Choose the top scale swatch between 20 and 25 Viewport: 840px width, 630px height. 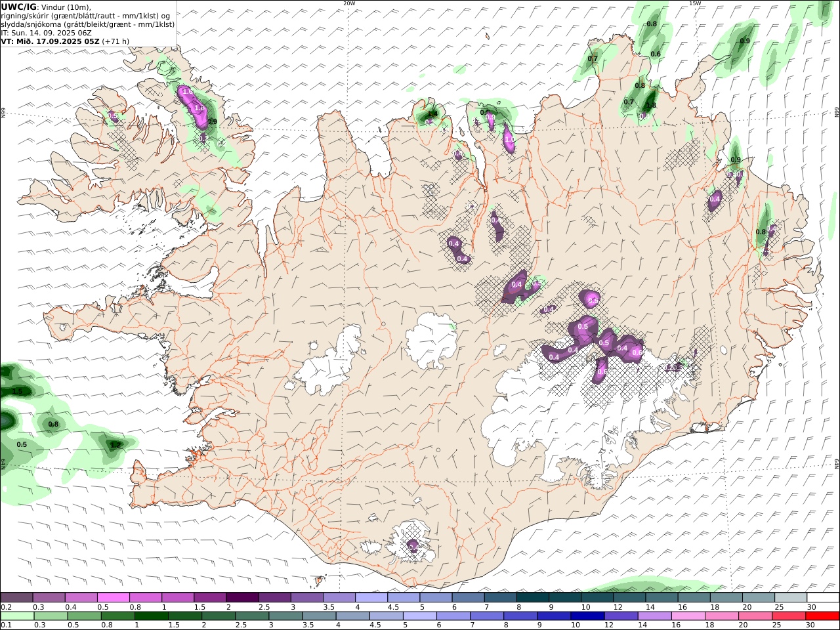tap(758, 597)
